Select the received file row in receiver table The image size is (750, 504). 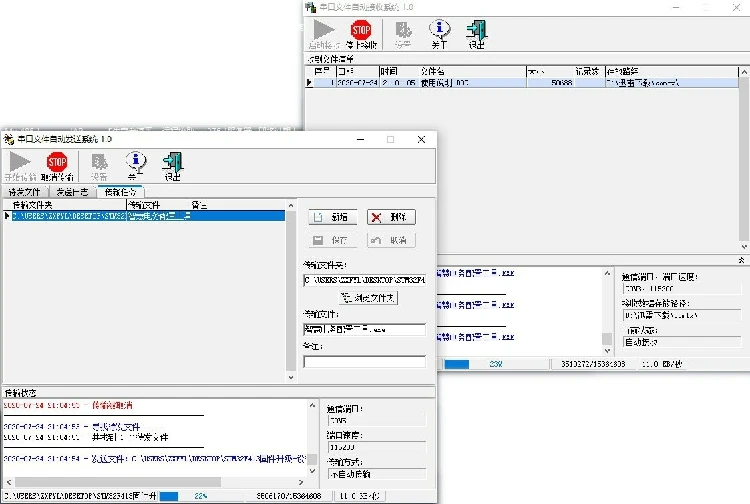pos(524,83)
